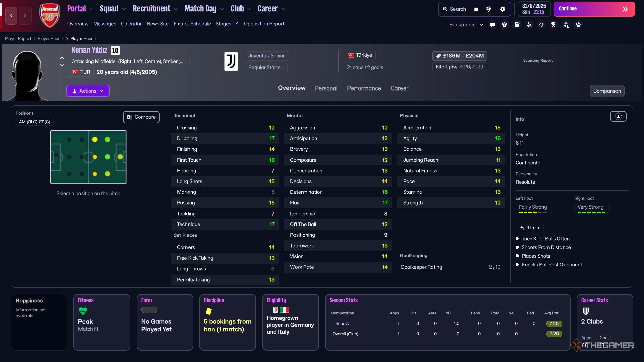
Task: Click the globe world icon
Action: click(488, 9)
